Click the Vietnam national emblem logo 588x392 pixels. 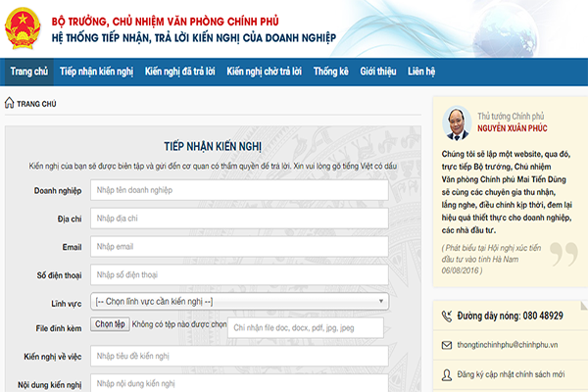point(26,29)
